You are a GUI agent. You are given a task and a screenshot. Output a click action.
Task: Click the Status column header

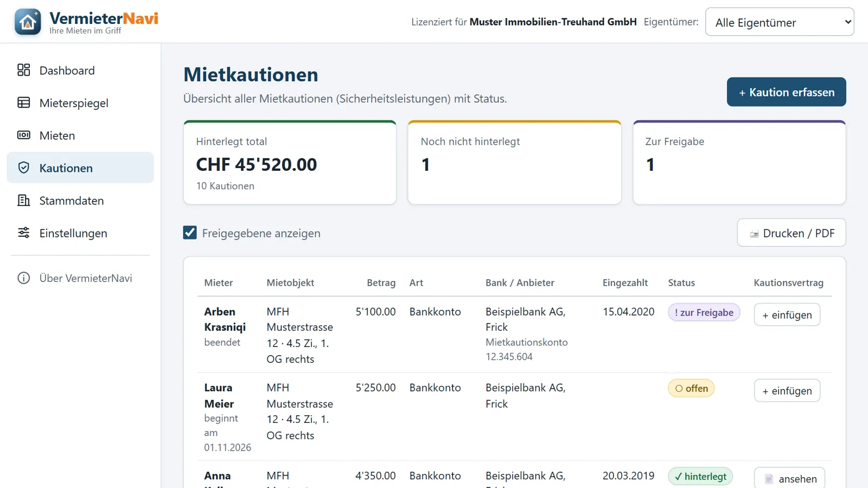click(681, 282)
